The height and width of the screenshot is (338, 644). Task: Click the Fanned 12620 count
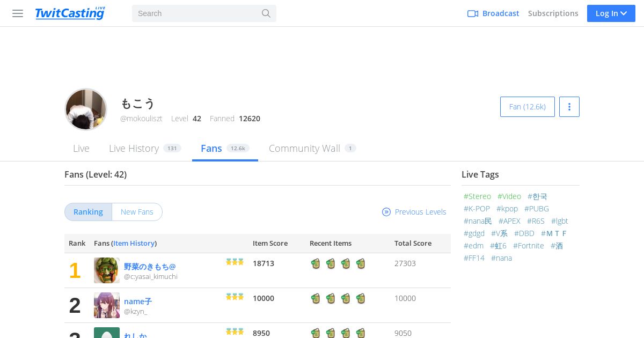pos(235,119)
